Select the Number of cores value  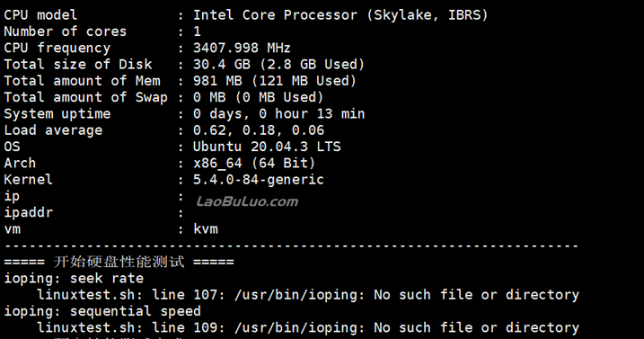point(197,31)
